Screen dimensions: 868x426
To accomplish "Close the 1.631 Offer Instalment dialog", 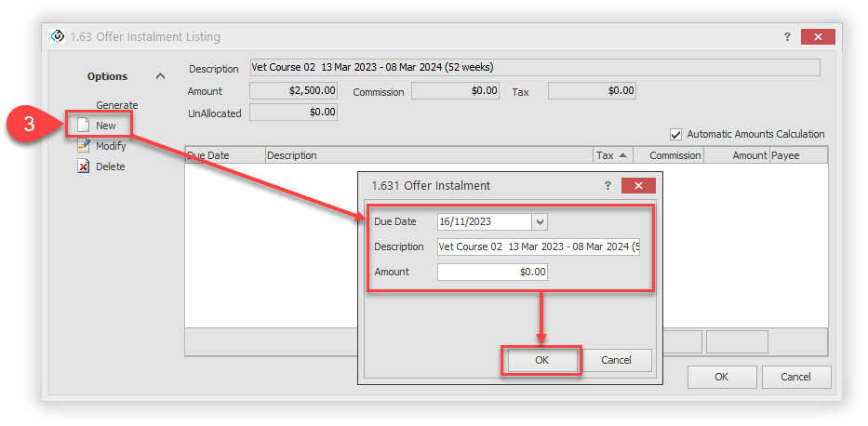I will [637, 186].
